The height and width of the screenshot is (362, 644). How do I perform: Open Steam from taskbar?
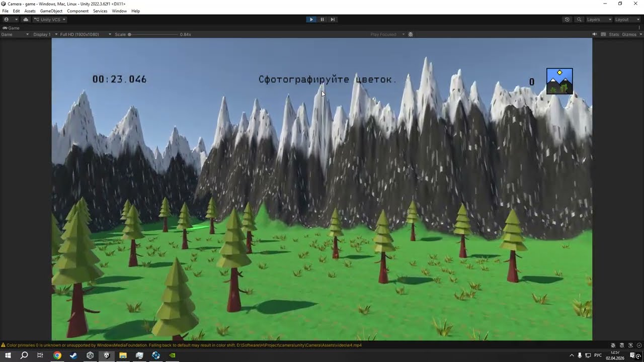pyautogui.click(x=73, y=355)
